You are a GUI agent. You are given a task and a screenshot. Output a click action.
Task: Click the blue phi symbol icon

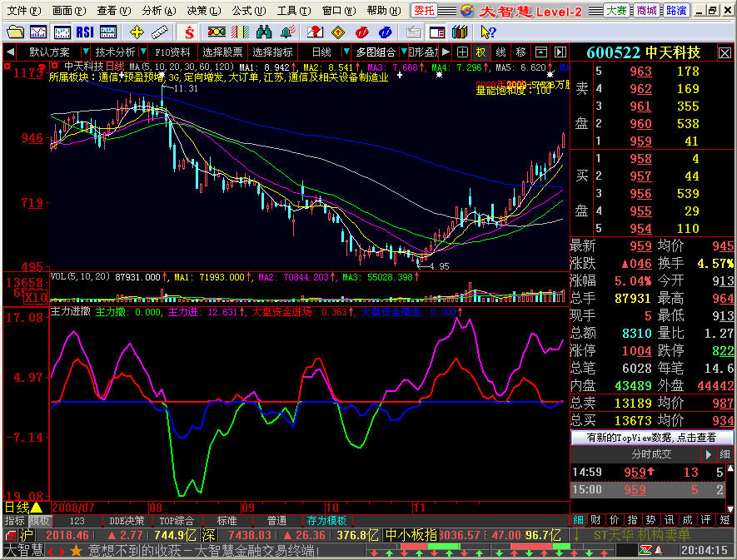pos(385,32)
